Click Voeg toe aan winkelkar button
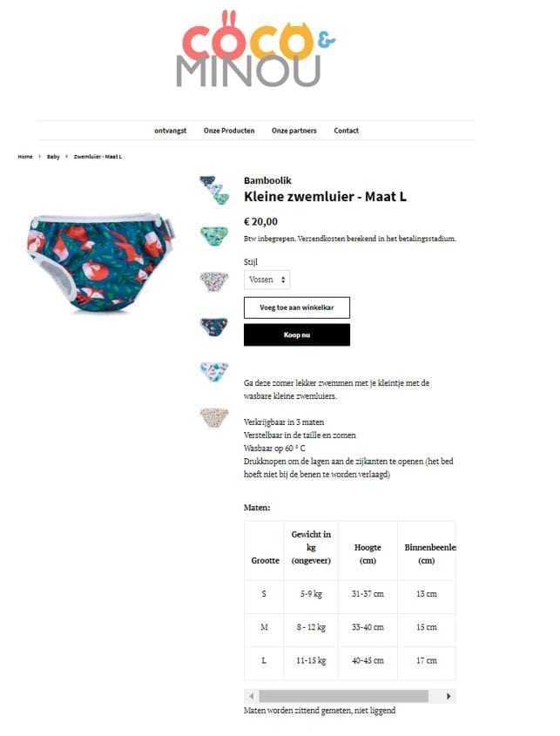 (297, 307)
